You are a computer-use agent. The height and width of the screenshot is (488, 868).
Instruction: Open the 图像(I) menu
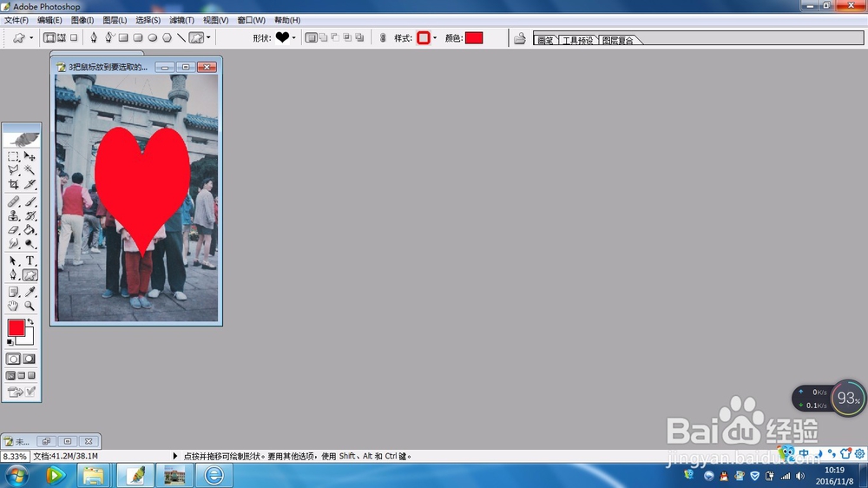(82, 20)
